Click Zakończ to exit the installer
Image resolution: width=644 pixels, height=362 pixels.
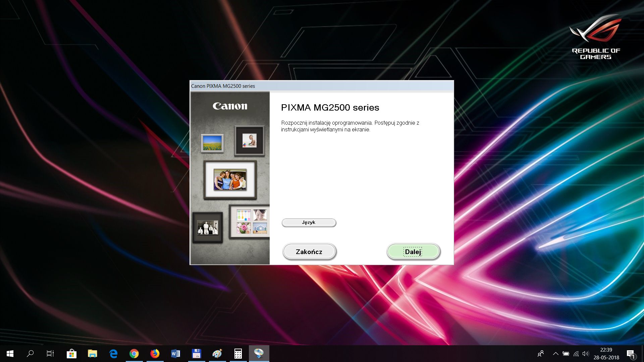tap(309, 251)
